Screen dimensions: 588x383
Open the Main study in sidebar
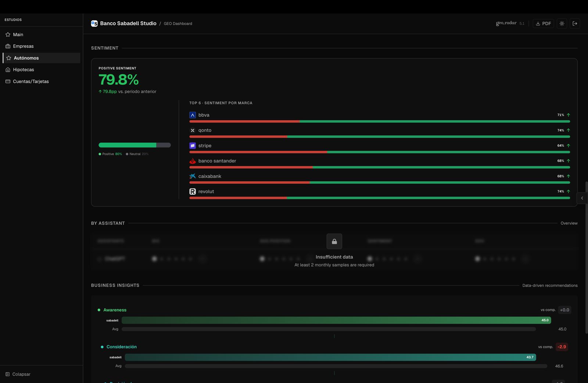pos(18,35)
